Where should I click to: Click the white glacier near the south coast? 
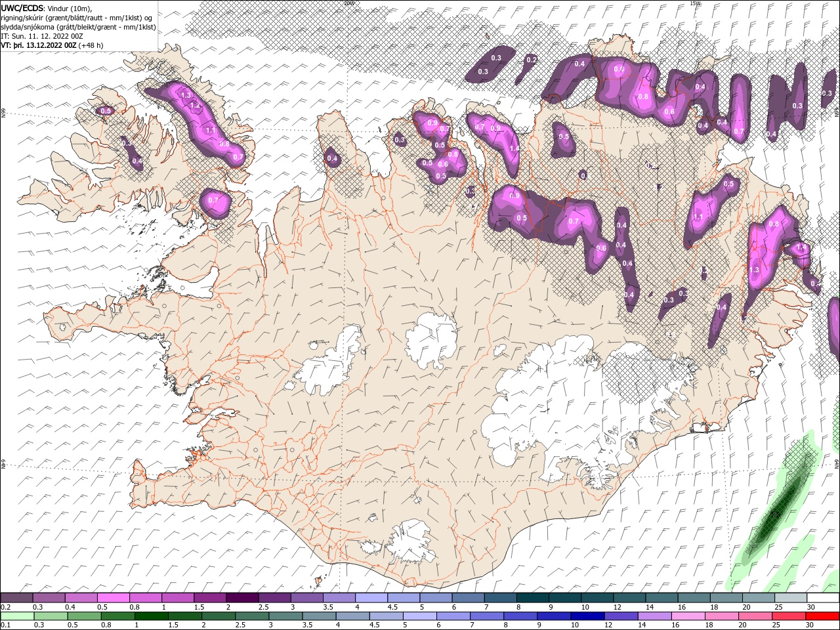pyautogui.click(x=411, y=541)
